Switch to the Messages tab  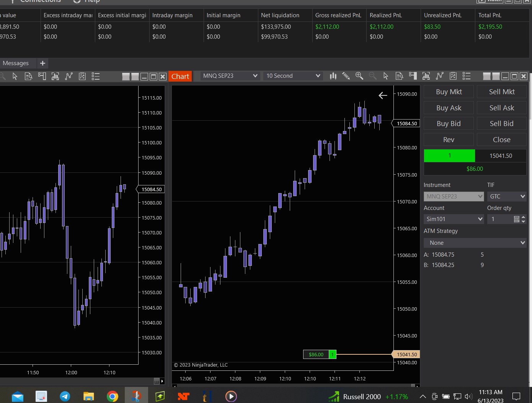tap(16, 63)
